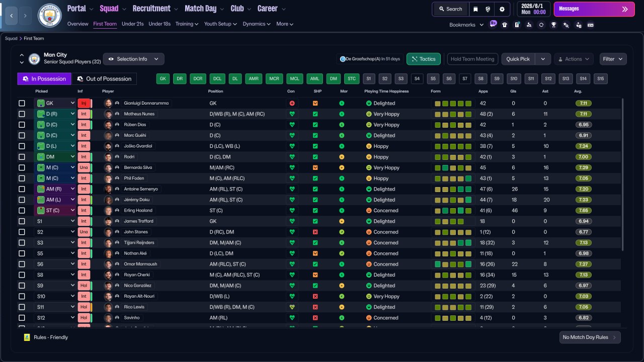644x362 pixels.
Task: Click Savinho's red sharpness cross icon
Action: [x=315, y=318]
